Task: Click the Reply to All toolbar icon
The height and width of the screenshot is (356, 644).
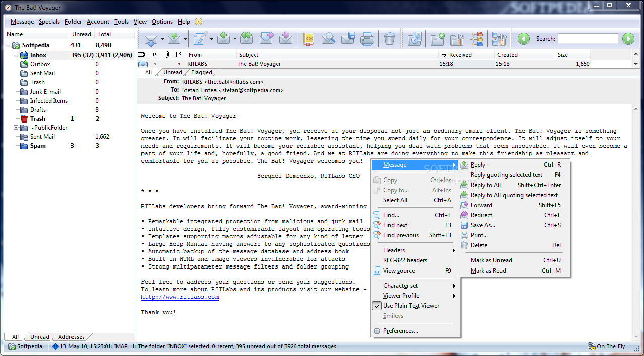Action: pos(246,39)
